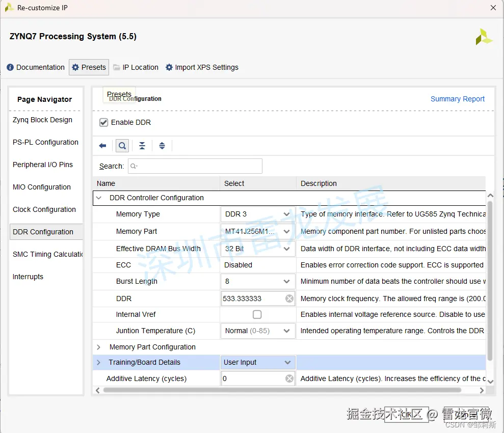This screenshot has height=433, width=504.
Task: Click the Vivado logo in title bar
Action: 9,8
